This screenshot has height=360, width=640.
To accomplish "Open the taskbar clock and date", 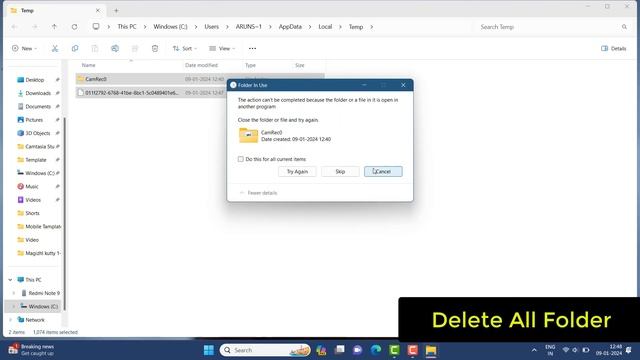I will click(609, 350).
